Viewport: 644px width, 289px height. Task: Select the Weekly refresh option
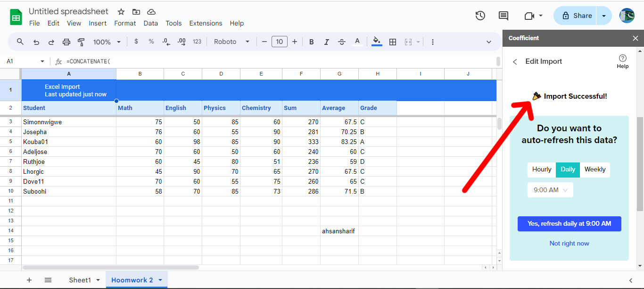coord(595,170)
